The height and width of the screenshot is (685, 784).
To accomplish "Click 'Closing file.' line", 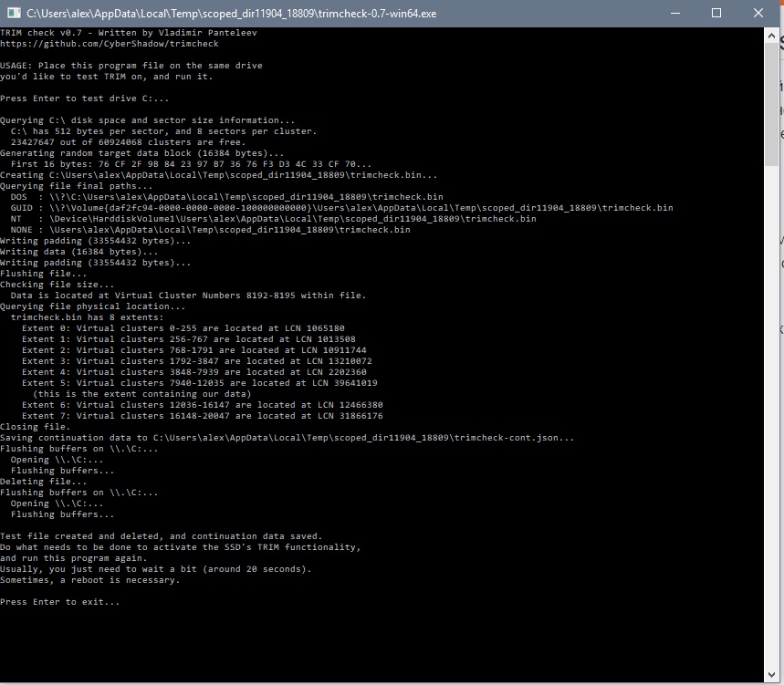I will coord(35,428).
